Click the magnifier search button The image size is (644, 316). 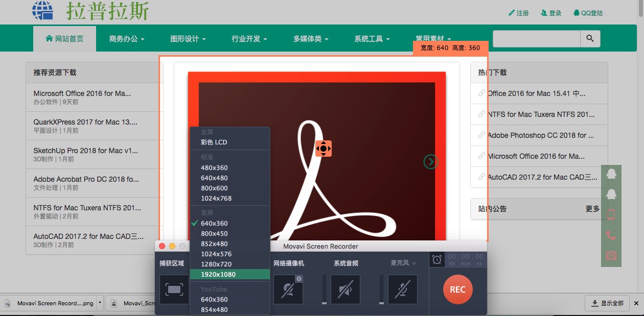coord(590,39)
